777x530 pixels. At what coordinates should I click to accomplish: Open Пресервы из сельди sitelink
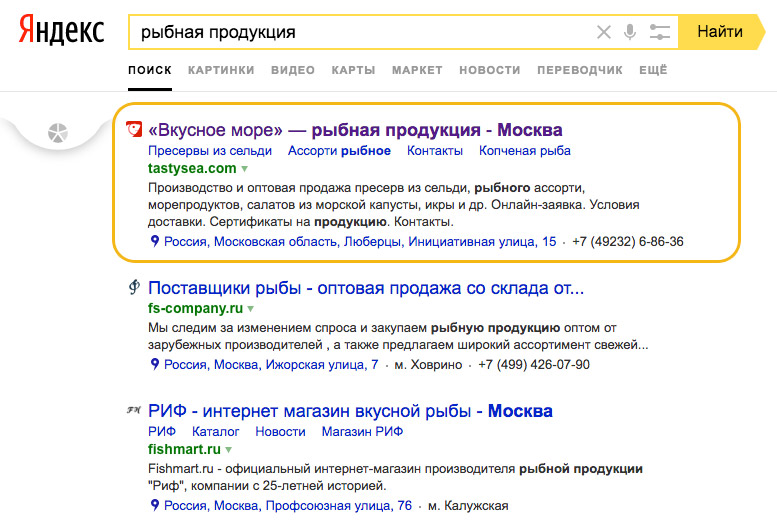[x=210, y=151]
